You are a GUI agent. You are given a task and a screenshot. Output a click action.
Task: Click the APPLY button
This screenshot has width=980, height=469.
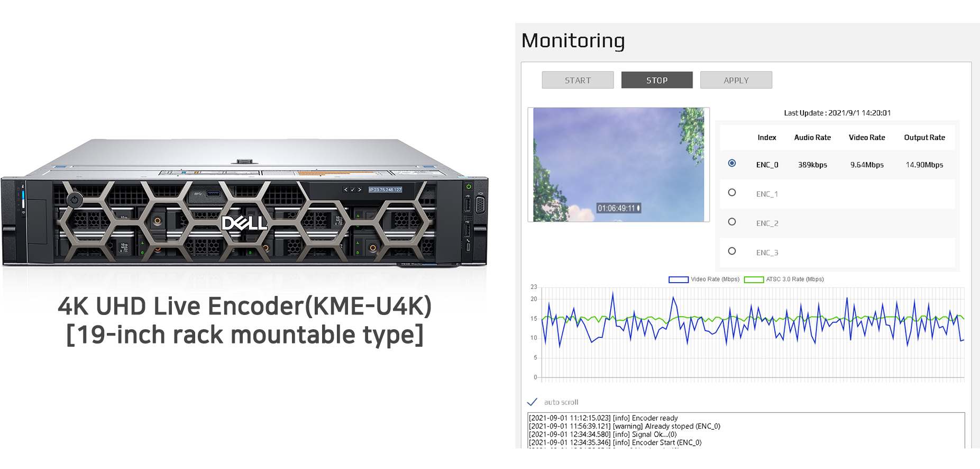[x=736, y=80]
